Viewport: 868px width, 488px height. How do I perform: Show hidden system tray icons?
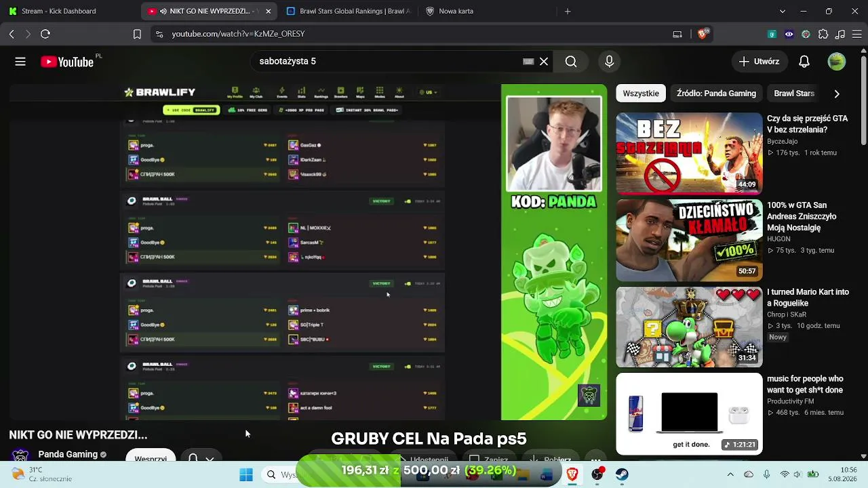(x=730, y=474)
